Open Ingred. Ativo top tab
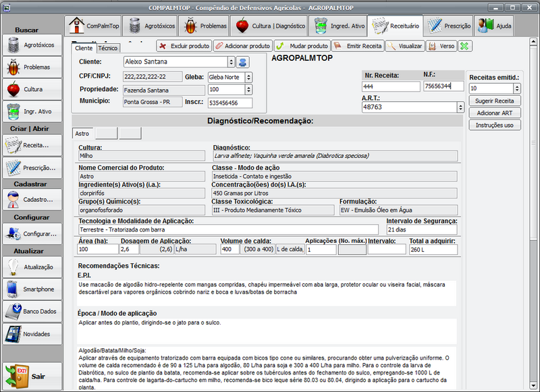The width and height of the screenshot is (540, 392). (x=338, y=26)
